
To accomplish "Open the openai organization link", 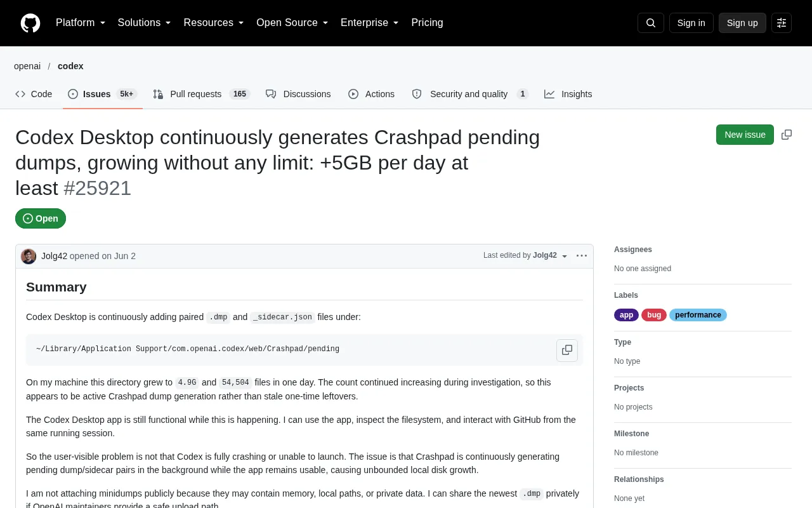I will point(27,66).
